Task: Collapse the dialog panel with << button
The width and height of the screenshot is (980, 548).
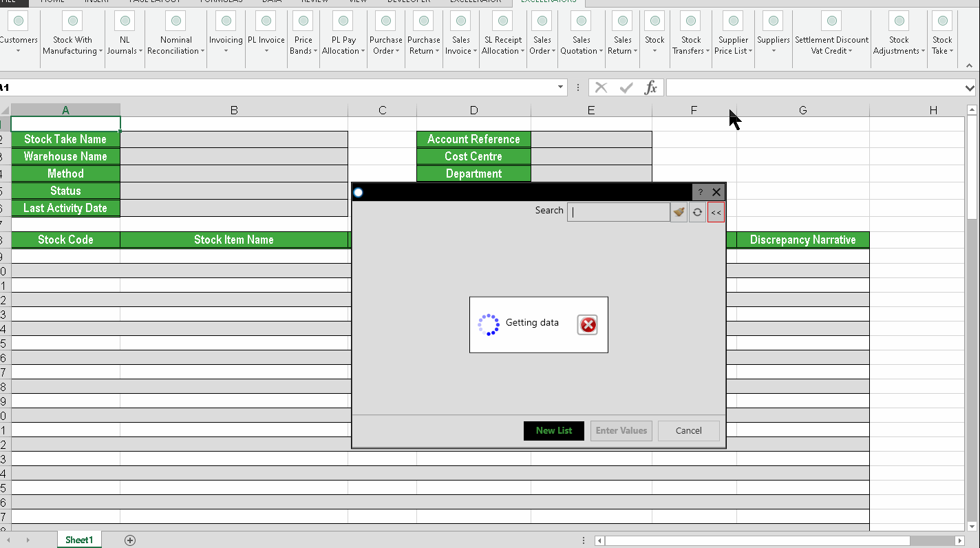Action: 716,212
